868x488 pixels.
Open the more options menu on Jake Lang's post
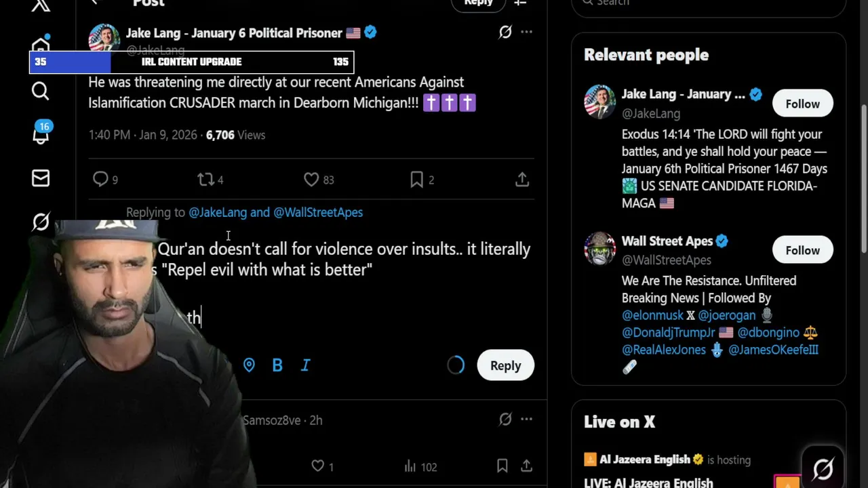tap(527, 32)
